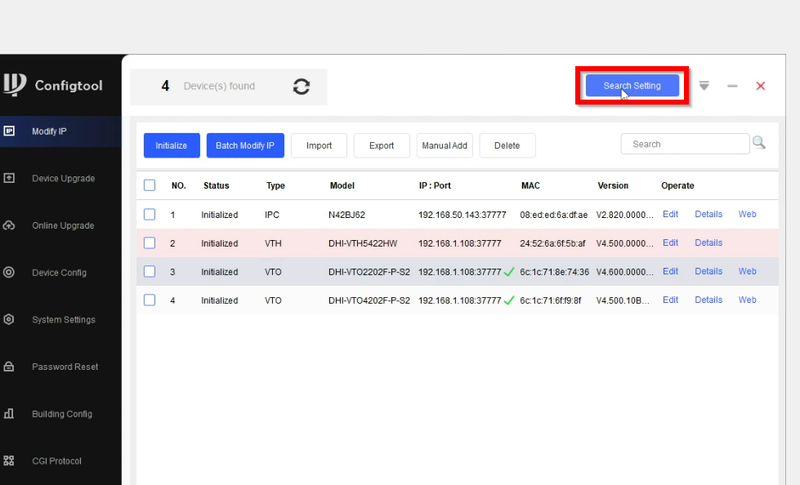
Task: Check the box for N42BJ62 device
Action: pos(150,214)
